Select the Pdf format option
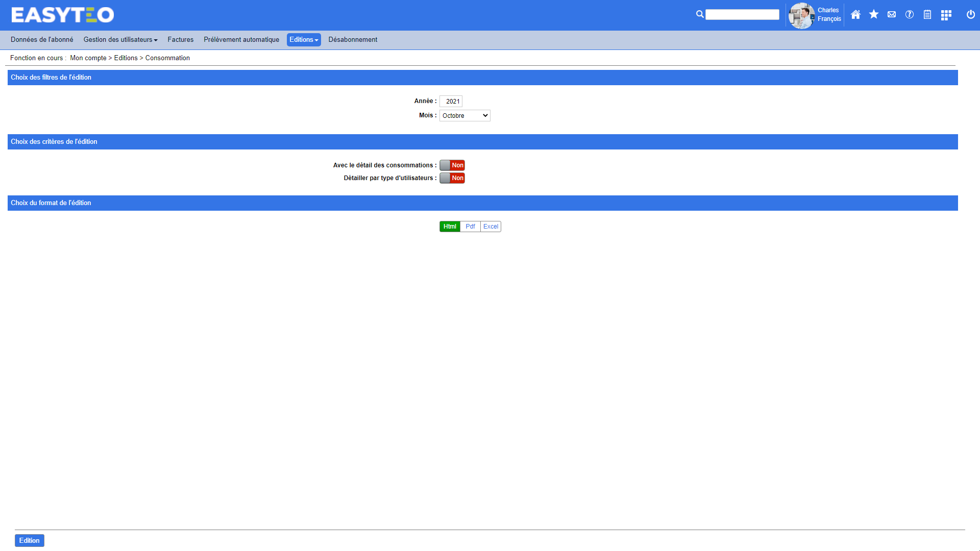Image resolution: width=980 pixels, height=551 pixels. (x=470, y=227)
